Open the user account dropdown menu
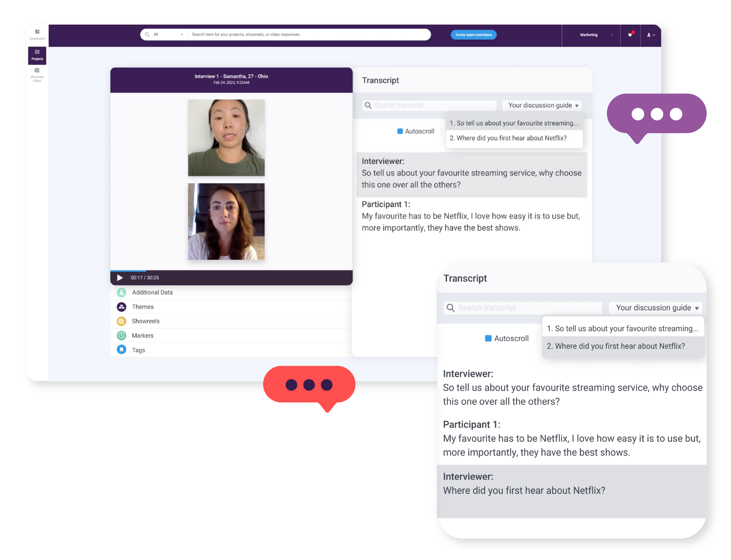The width and height of the screenshot is (731, 560). (x=651, y=35)
